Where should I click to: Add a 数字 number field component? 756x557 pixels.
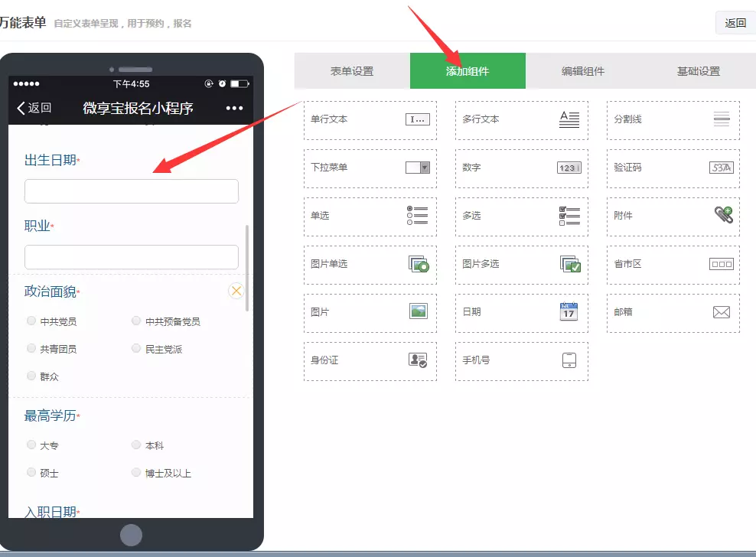[x=521, y=168]
